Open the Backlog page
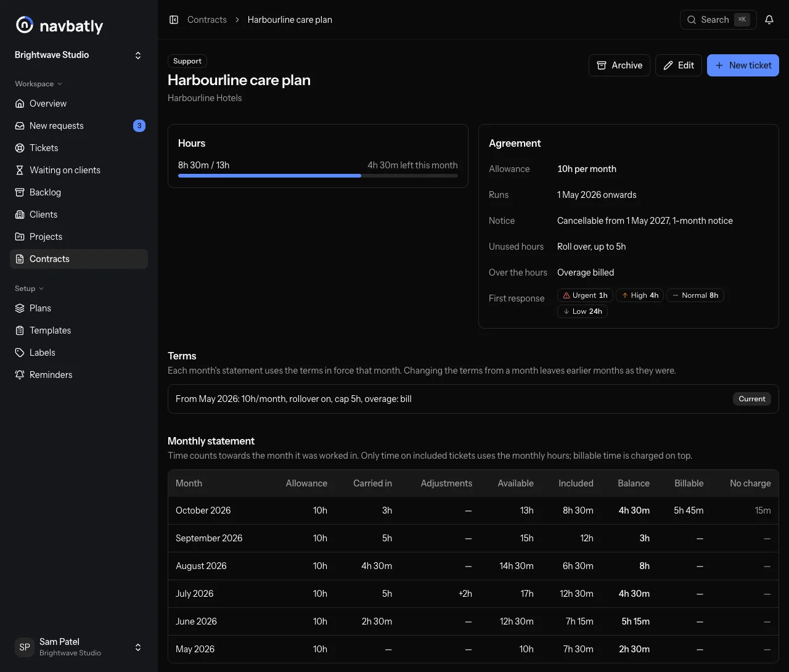The image size is (789, 672). point(79,192)
